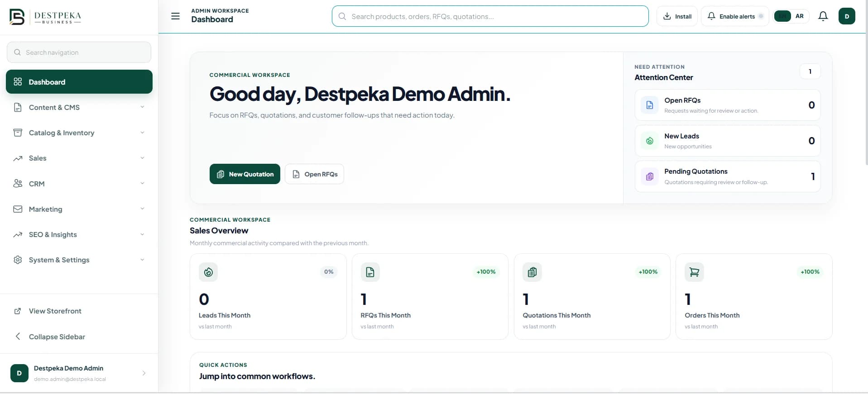Viewport: 868px width, 394px height.
Task: Open the CRM sidebar menu item
Action: click(x=79, y=184)
